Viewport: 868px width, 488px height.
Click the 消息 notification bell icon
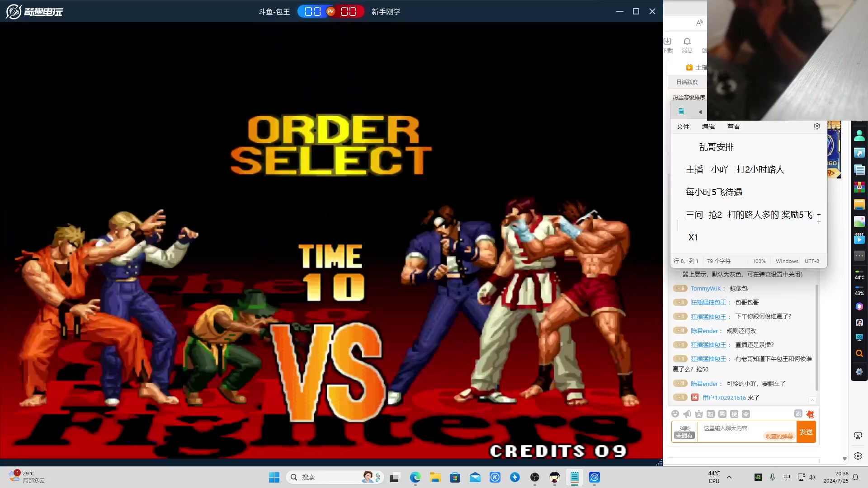click(687, 45)
